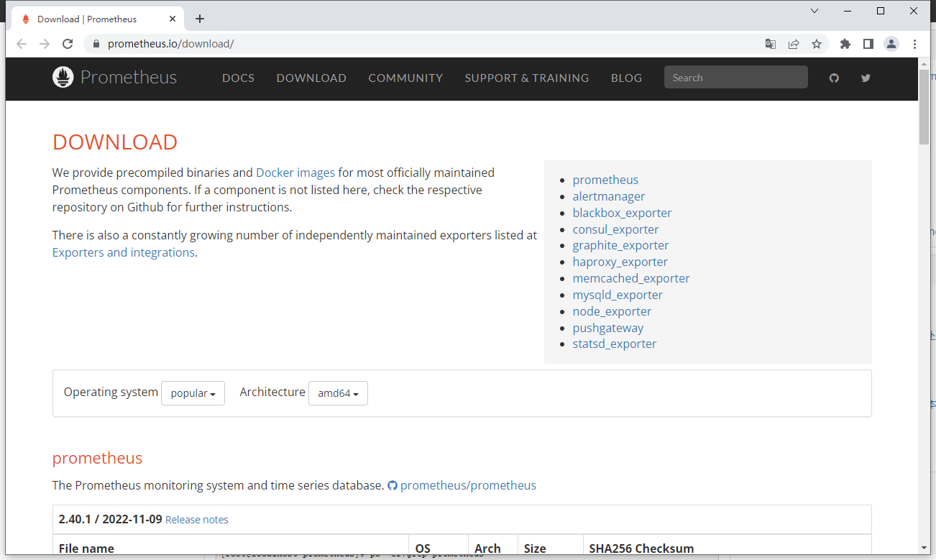Click the scrollbar up arrow

pyautogui.click(x=924, y=63)
